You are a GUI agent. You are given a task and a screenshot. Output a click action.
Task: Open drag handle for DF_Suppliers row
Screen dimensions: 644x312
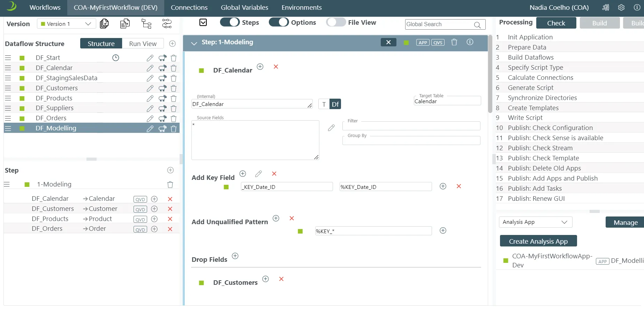[x=8, y=108]
